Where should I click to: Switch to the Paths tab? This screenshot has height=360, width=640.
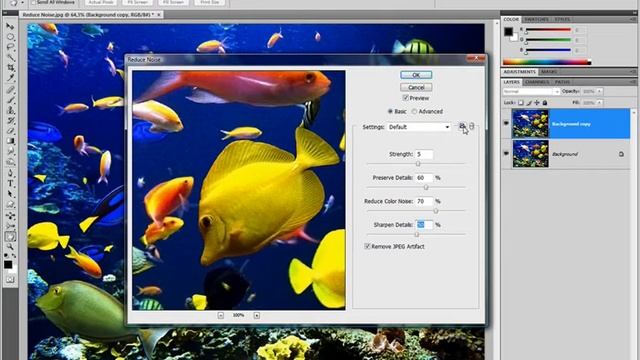click(x=562, y=82)
